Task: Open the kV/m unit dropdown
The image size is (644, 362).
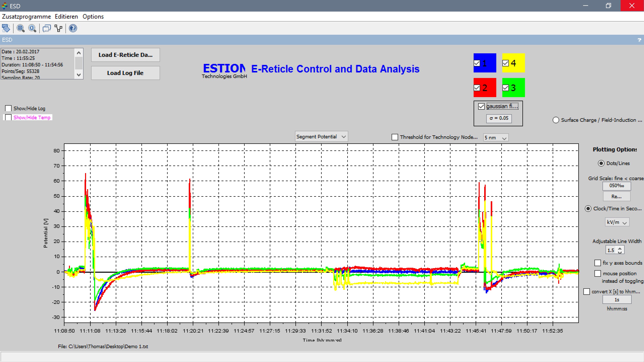Action: [x=617, y=222]
